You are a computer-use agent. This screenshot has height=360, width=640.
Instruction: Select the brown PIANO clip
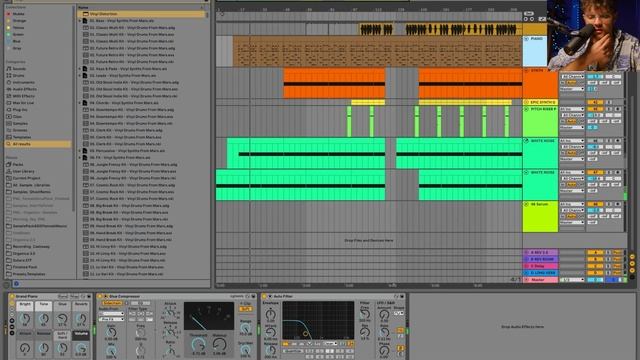coord(378,51)
